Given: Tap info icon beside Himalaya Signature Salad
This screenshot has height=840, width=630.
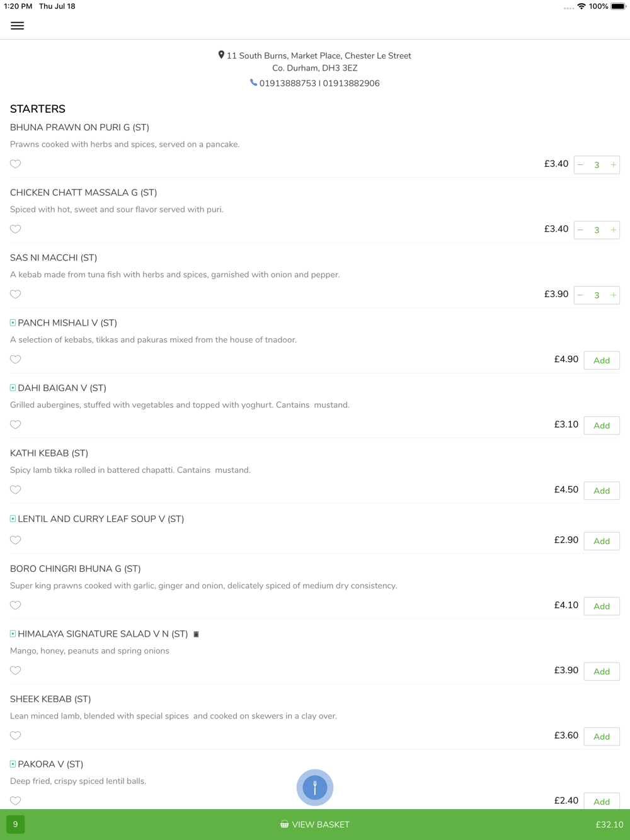Looking at the screenshot, I should [x=196, y=634].
